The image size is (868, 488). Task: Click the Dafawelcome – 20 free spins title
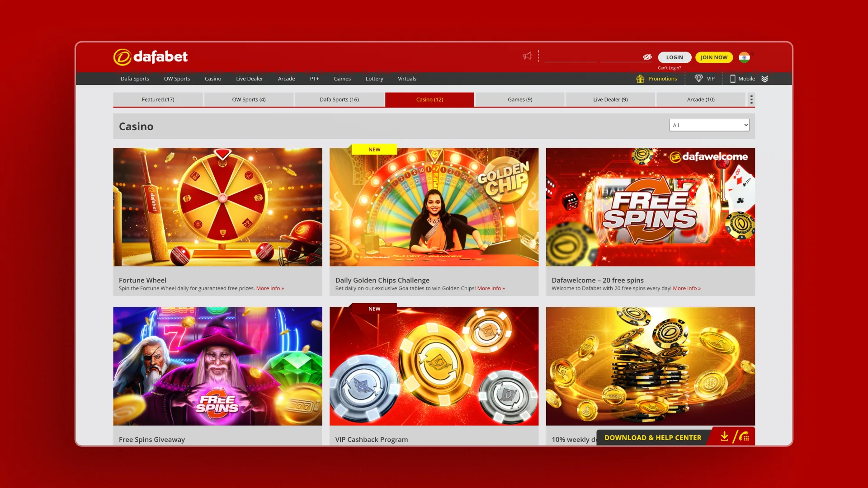[x=598, y=280]
